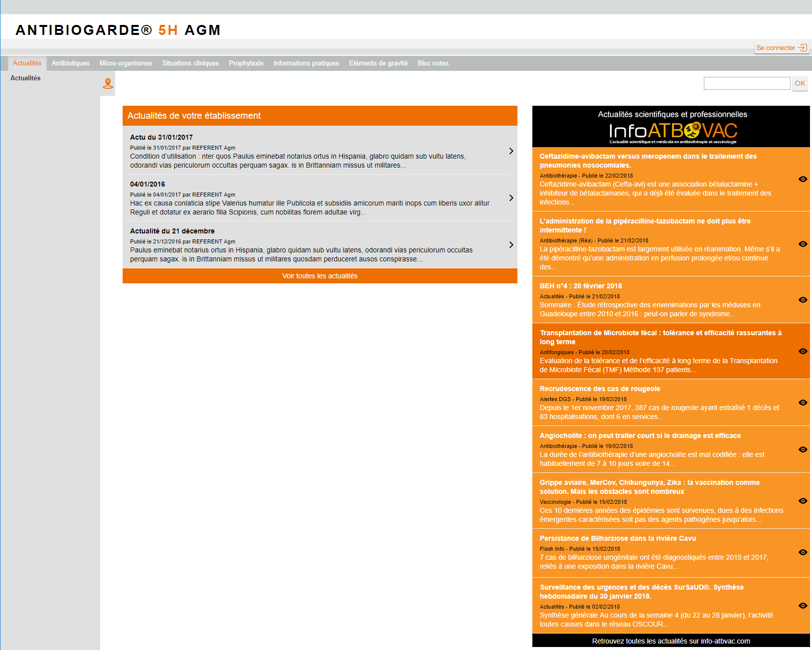Open the Bloc notes tab
This screenshot has width=812, height=650.
433,63
